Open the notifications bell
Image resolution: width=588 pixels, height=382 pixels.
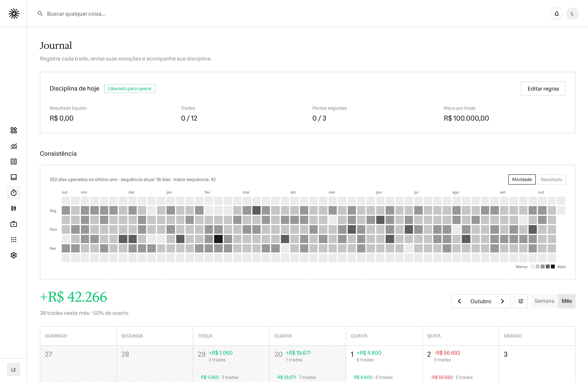(556, 14)
